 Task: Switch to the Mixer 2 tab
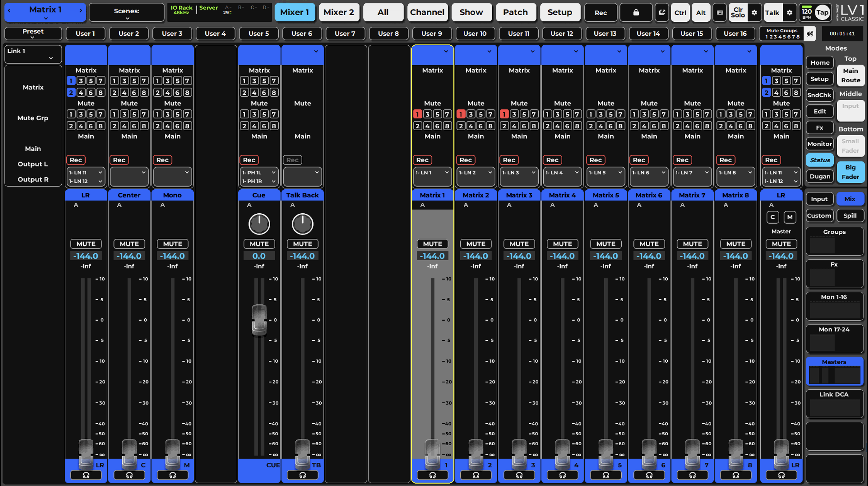click(x=339, y=13)
